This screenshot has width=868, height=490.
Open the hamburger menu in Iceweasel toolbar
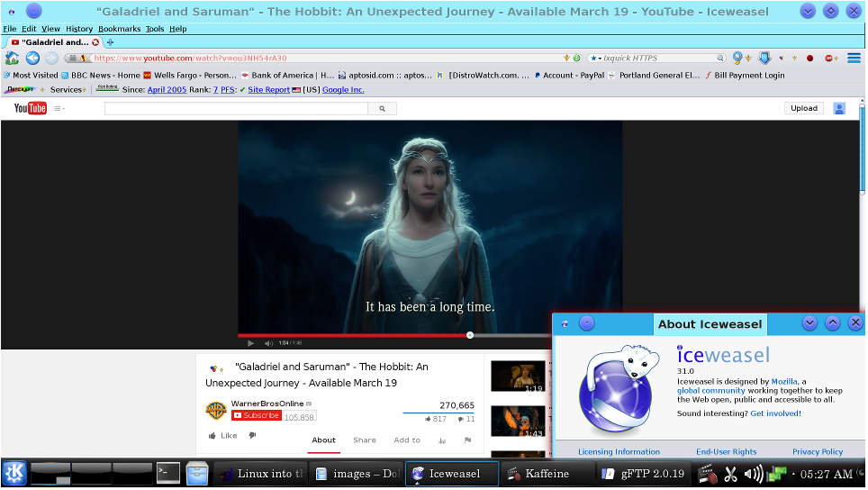pyautogui.click(x=854, y=58)
